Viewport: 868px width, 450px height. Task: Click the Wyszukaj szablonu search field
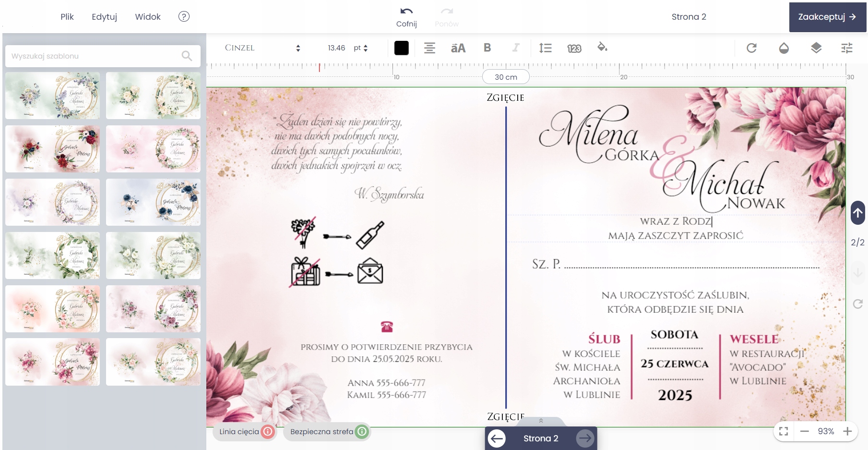click(103, 56)
